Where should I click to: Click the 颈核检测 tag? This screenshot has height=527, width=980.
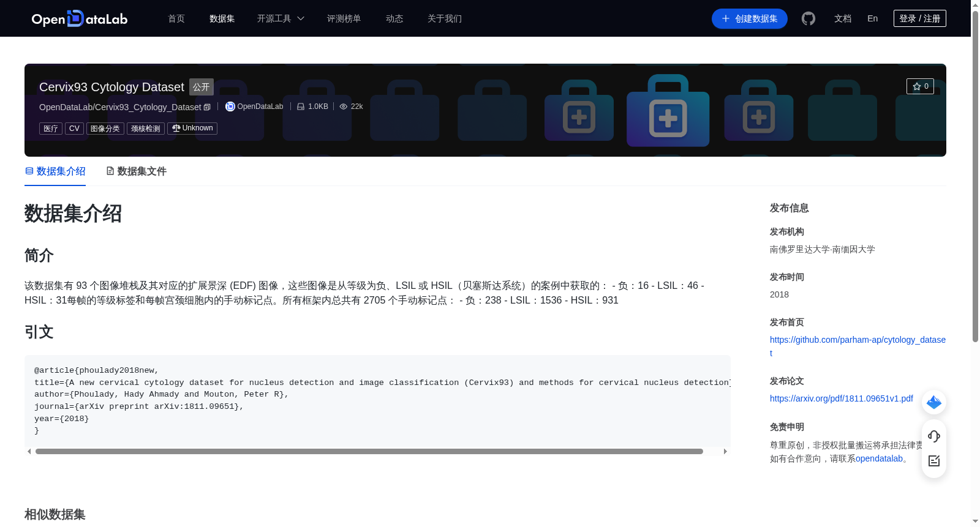pos(146,129)
